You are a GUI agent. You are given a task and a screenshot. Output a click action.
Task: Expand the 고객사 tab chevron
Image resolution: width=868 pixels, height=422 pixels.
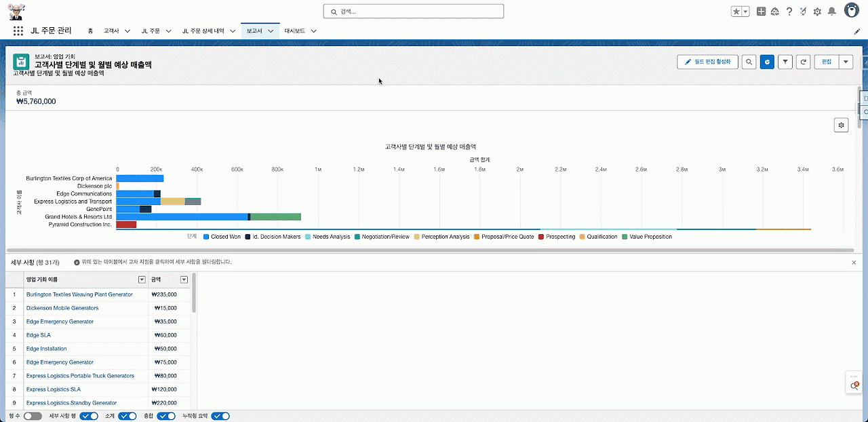coord(127,31)
